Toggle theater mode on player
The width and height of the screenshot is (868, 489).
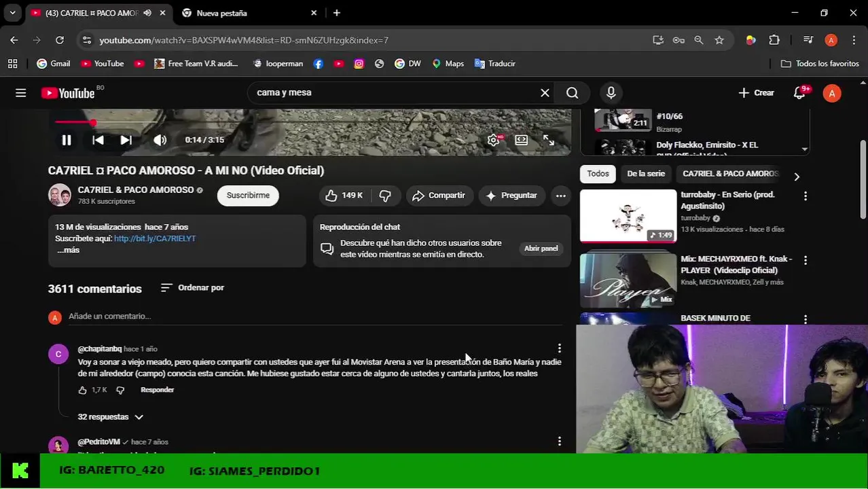(522, 140)
